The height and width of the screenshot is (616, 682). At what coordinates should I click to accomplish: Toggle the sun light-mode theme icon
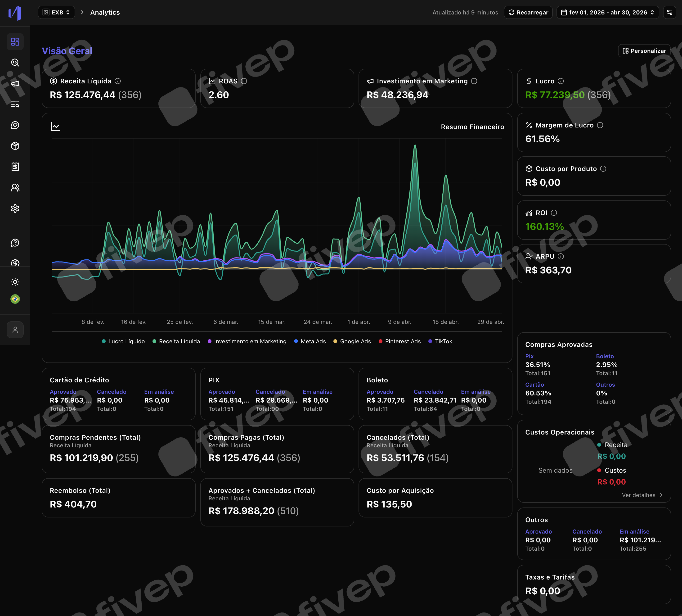(15, 282)
